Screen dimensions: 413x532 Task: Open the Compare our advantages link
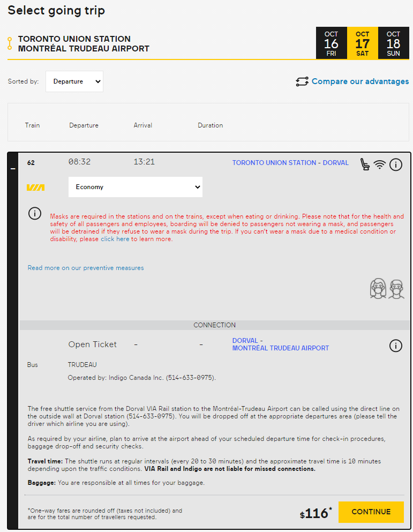point(360,81)
